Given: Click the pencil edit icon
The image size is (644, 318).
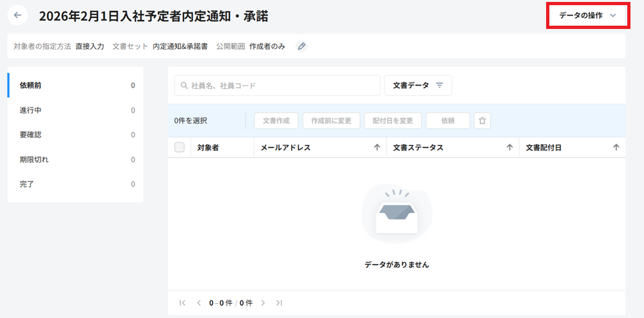Looking at the screenshot, I should (x=301, y=46).
